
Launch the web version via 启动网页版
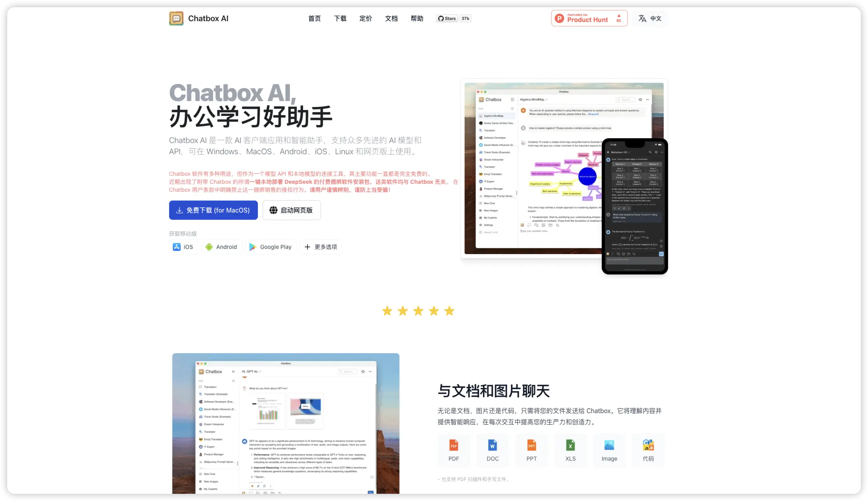click(x=291, y=210)
